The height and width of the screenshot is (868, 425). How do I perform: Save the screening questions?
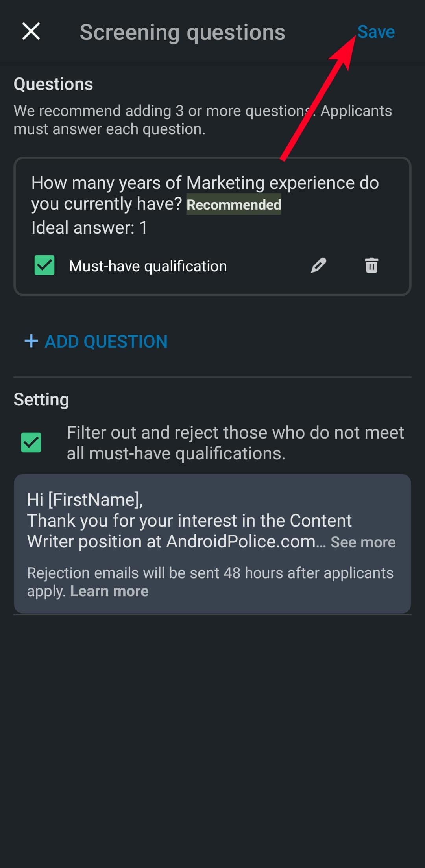[x=376, y=32]
